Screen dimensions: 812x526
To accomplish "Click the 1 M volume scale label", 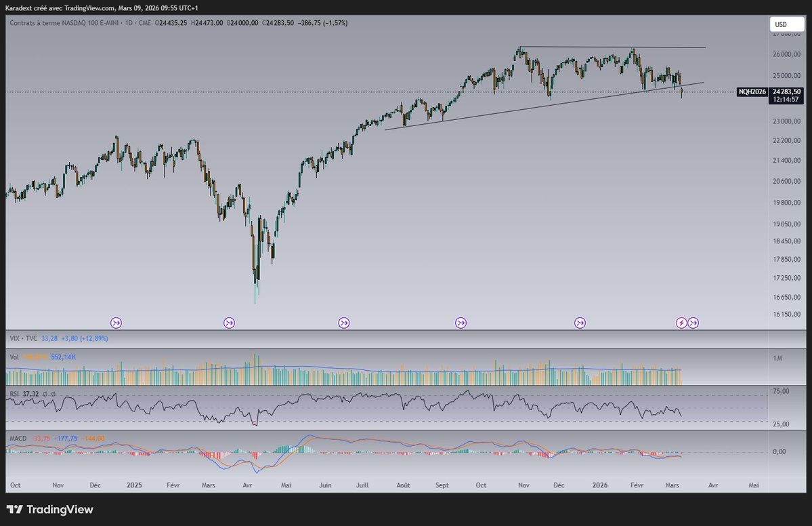I will pos(777,359).
